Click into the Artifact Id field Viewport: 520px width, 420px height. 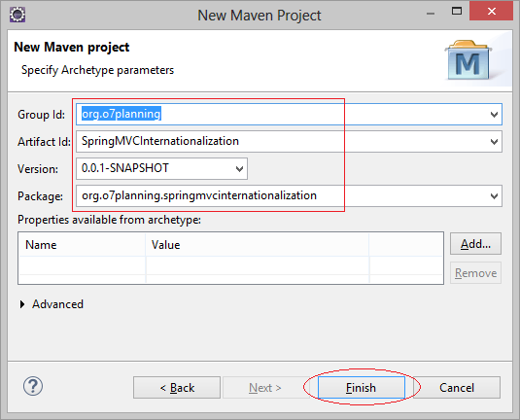click(x=282, y=142)
